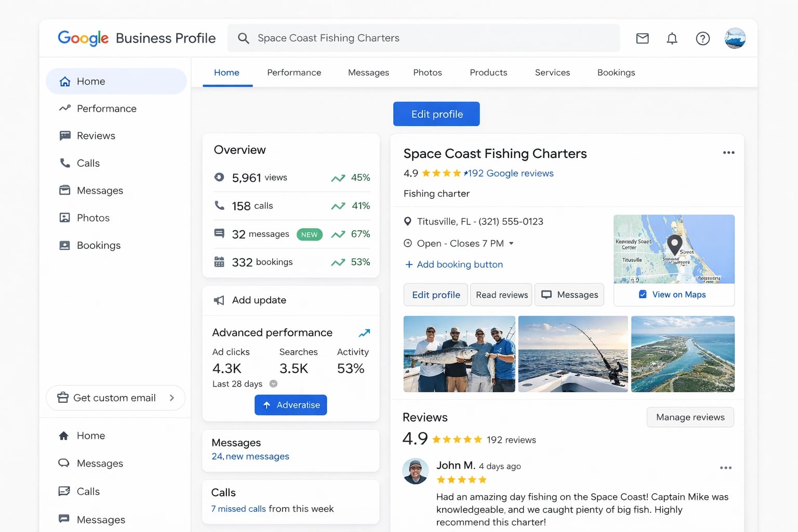The width and height of the screenshot is (798, 532).
Task: Select the Reviews icon in the sidebar
Action: coord(64,136)
